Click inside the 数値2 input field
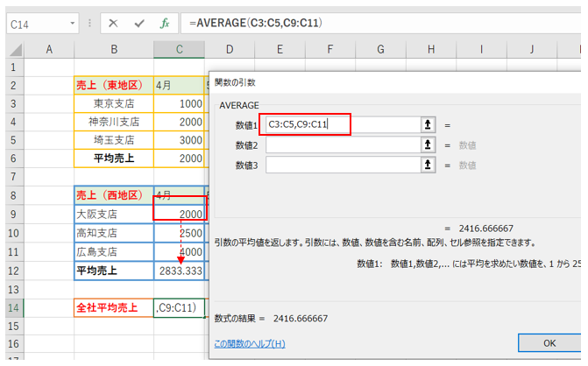 (x=342, y=144)
